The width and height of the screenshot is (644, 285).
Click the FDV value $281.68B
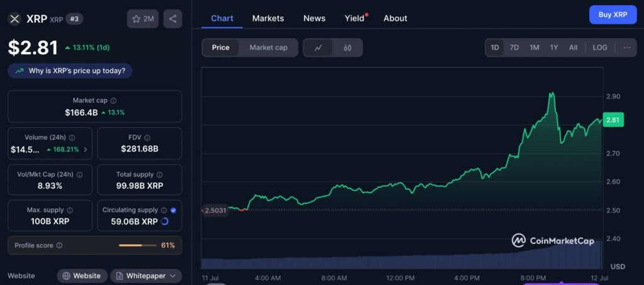[x=140, y=148]
